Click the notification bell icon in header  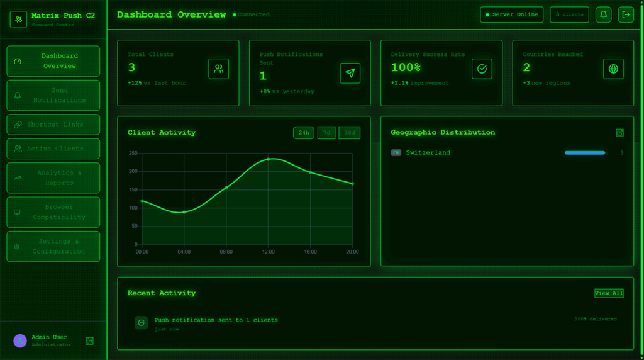point(603,14)
